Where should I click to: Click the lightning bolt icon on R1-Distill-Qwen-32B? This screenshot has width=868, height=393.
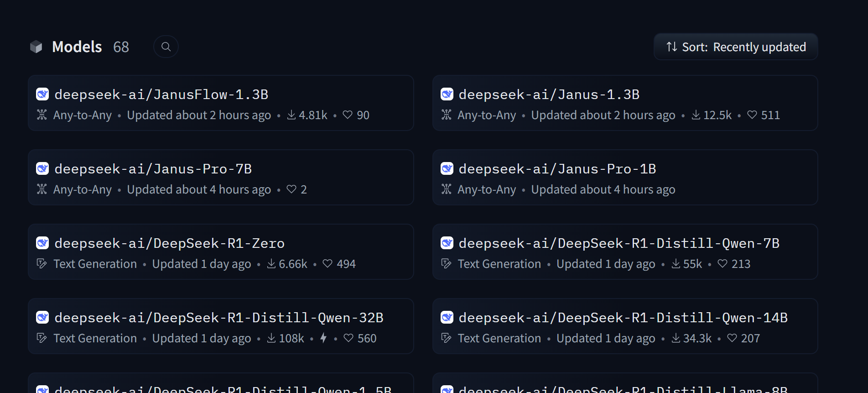pyautogui.click(x=323, y=338)
